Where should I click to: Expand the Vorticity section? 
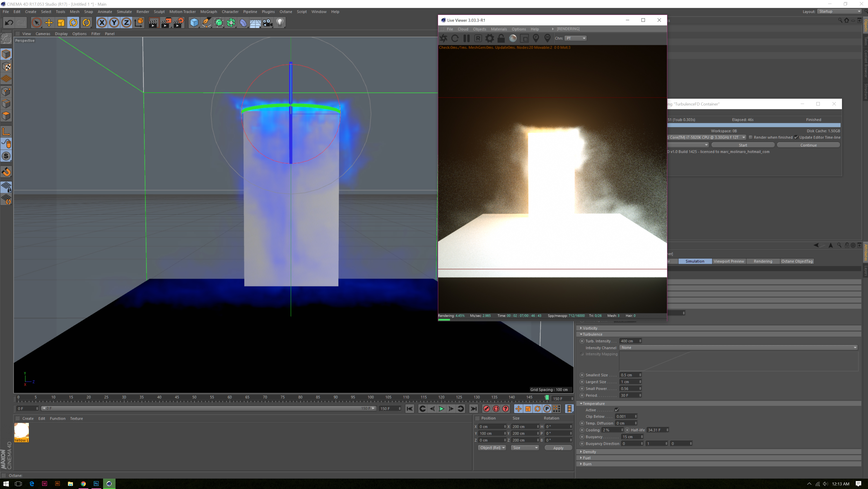point(581,328)
